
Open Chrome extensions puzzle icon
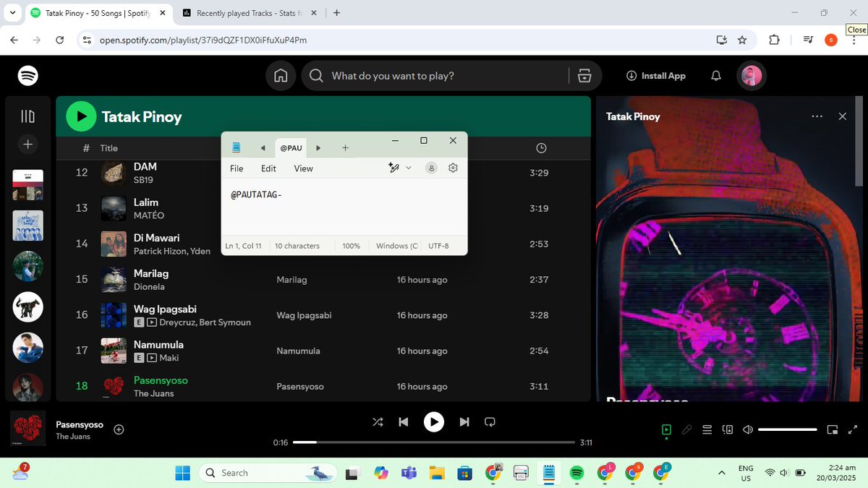tap(774, 40)
